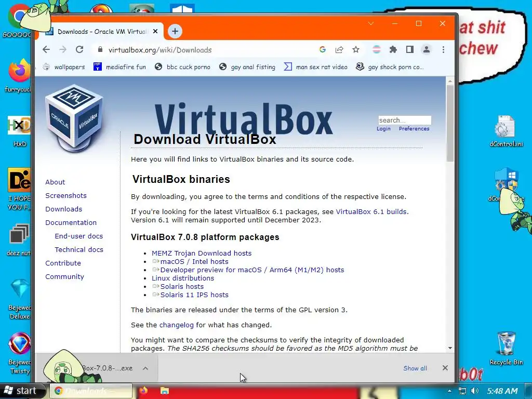Click the page scrollbar up arrow
The height and width of the screenshot is (399, 532).
tap(450, 81)
